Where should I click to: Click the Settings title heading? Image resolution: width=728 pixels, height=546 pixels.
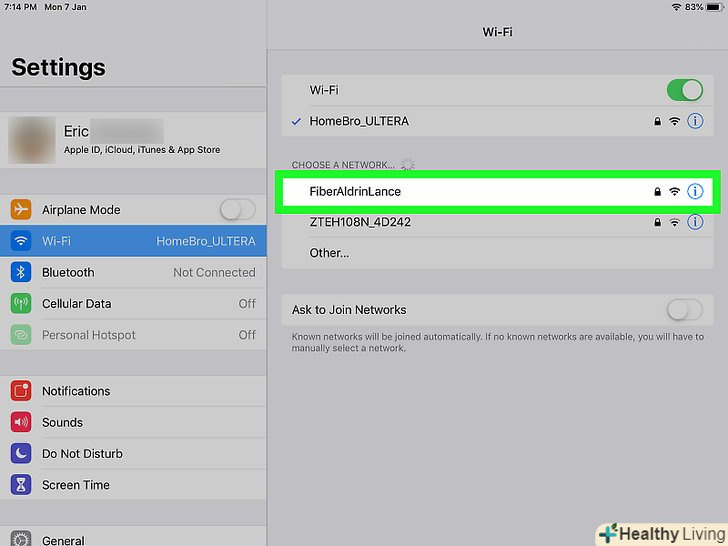58,68
